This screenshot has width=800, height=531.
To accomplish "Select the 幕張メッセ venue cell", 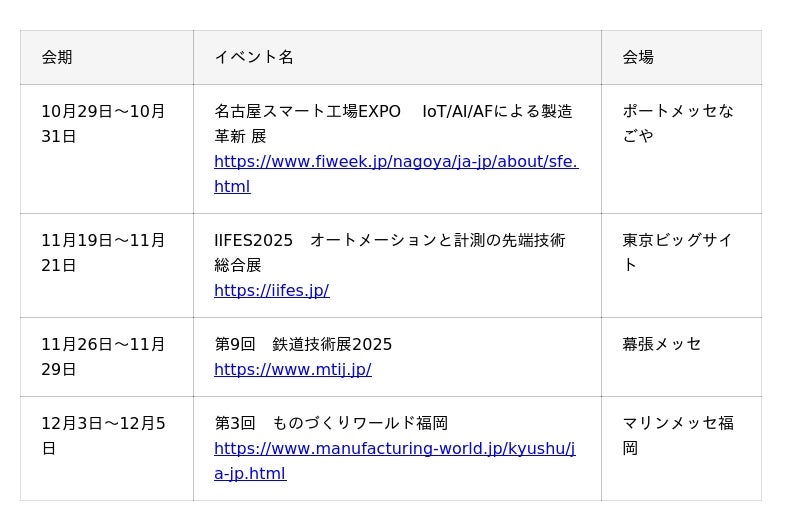I will 662,344.
